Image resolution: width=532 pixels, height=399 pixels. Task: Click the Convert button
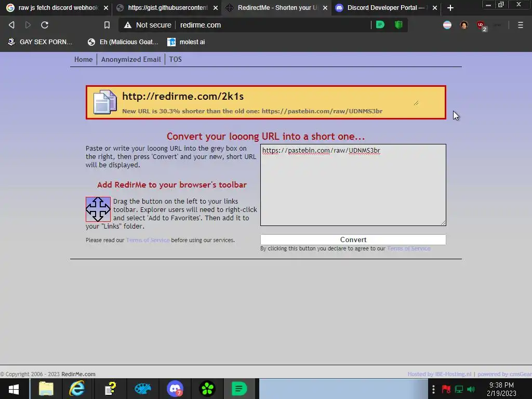coord(353,240)
